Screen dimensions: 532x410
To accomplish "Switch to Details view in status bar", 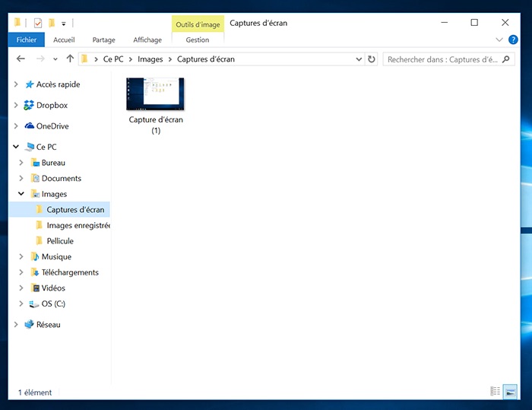I will tap(496, 391).
